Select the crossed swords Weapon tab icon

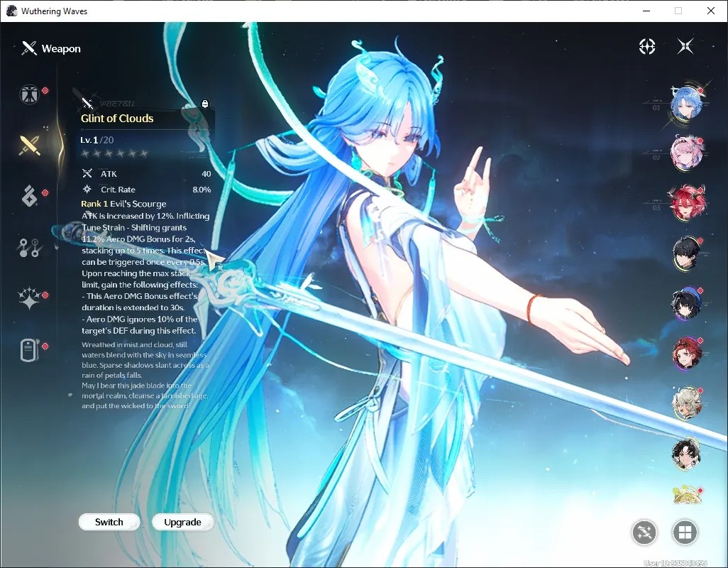point(29,146)
